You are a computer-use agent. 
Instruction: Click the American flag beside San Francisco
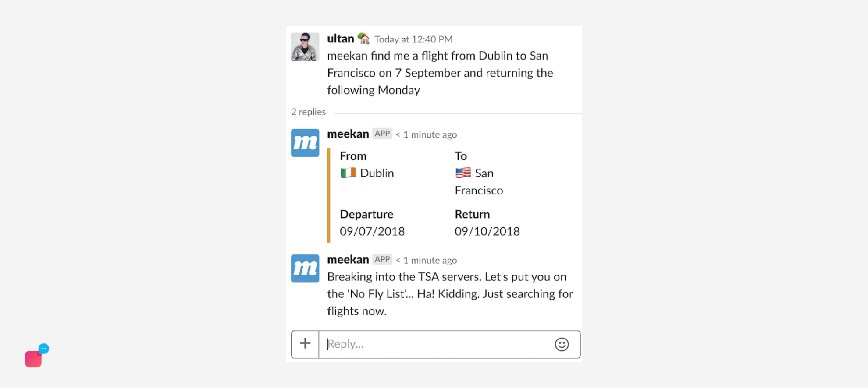(x=462, y=173)
